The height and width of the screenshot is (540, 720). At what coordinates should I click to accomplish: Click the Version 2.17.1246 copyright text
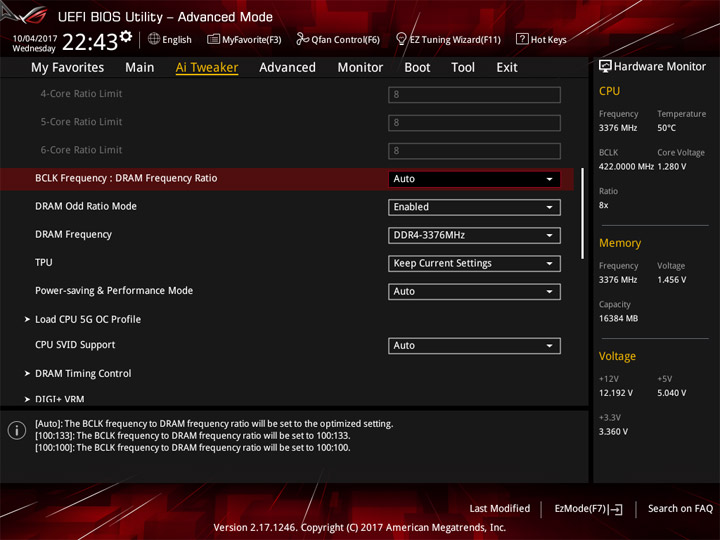coord(360,527)
